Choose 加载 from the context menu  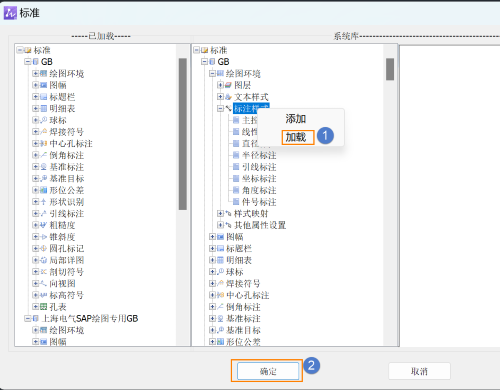coord(295,137)
